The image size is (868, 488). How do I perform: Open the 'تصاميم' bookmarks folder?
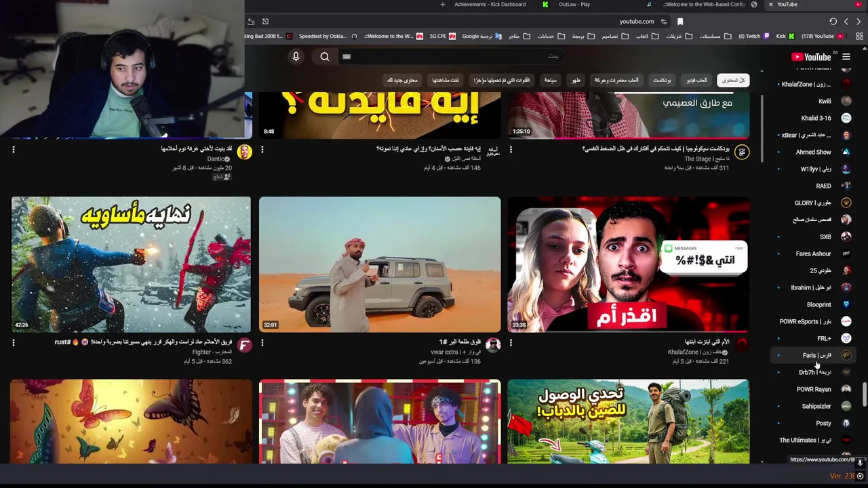point(614,36)
